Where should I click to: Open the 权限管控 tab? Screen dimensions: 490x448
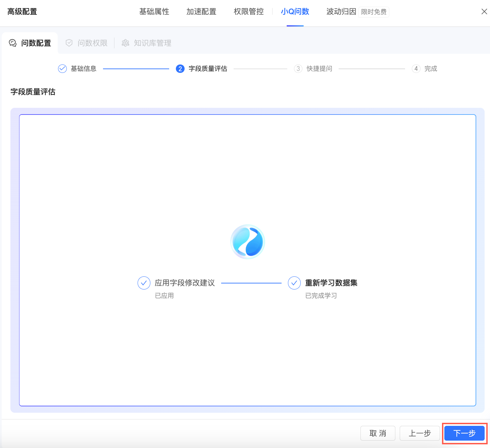(x=249, y=12)
